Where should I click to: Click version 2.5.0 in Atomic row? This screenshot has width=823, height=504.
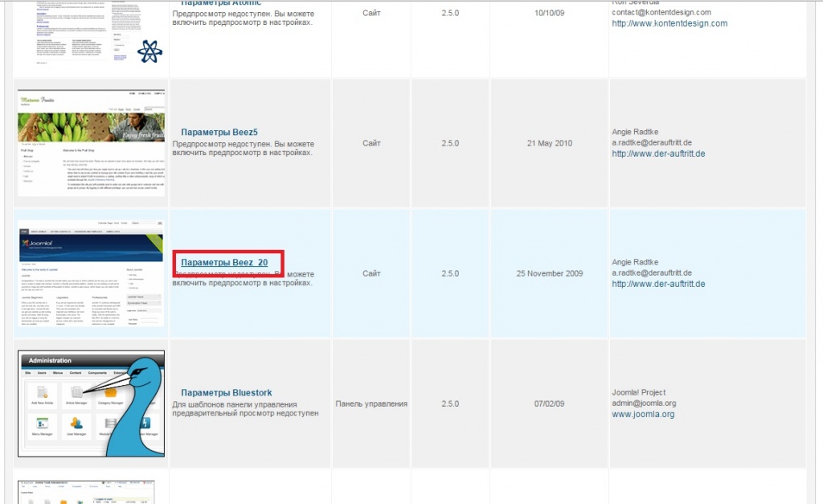coord(450,13)
